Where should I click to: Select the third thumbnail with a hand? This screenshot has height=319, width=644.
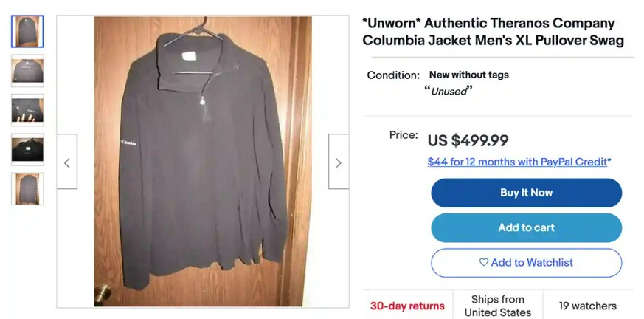(27, 110)
